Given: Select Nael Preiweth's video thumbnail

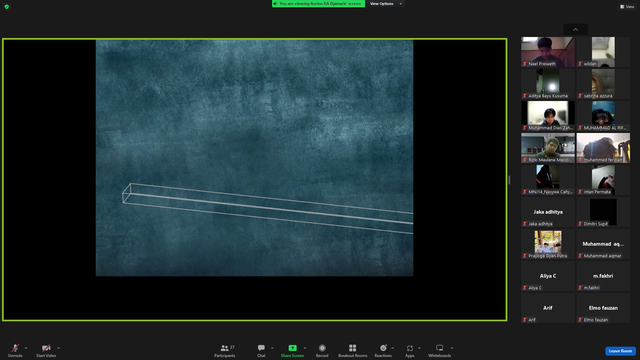Looking at the screenshot, I should pos(548,52).
